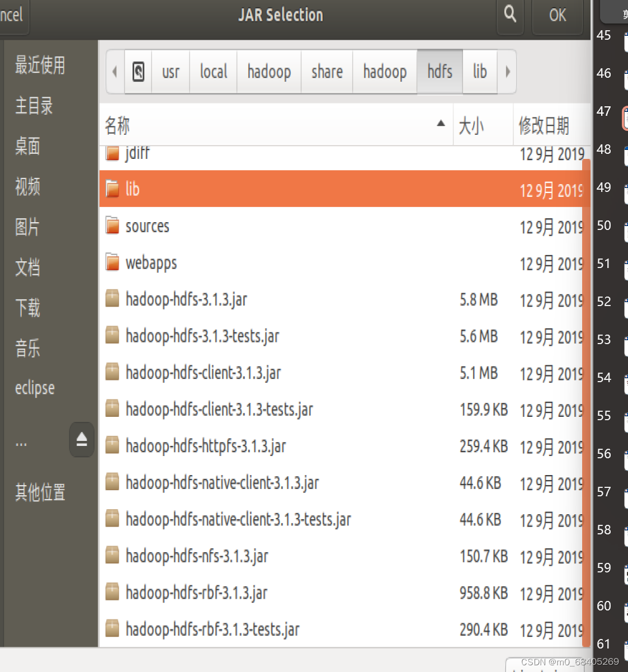The image size is (628, 672).
Task: Select the sources folder name
Action: (x=147, y=226)
